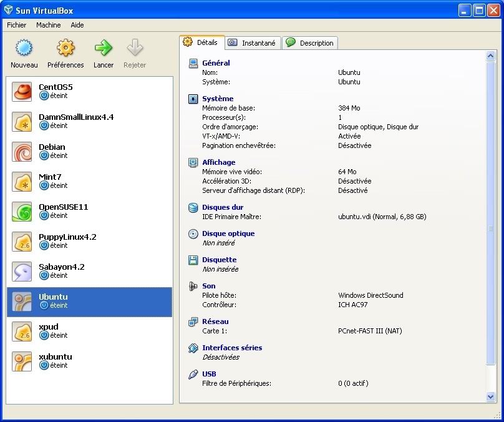504x422 pixels.
Task: Select the Debian name in the list
Action: click(x=52, y=147)
